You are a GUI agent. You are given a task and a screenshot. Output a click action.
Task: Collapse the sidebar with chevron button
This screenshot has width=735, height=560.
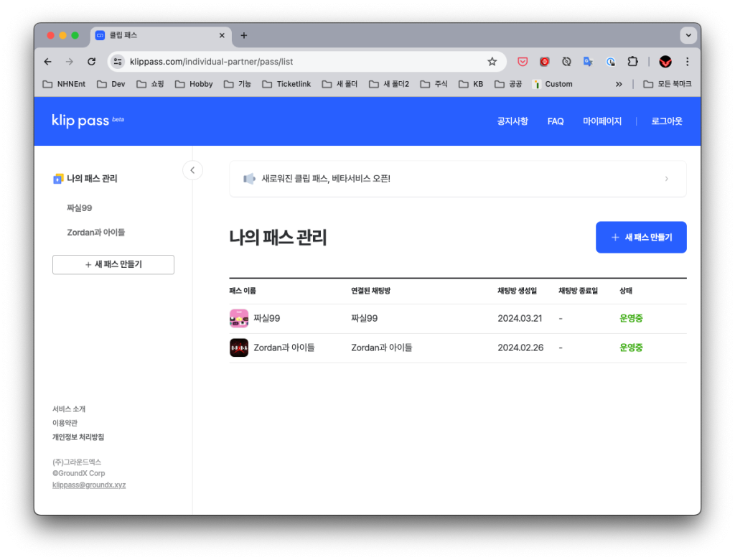pos(192,170)
